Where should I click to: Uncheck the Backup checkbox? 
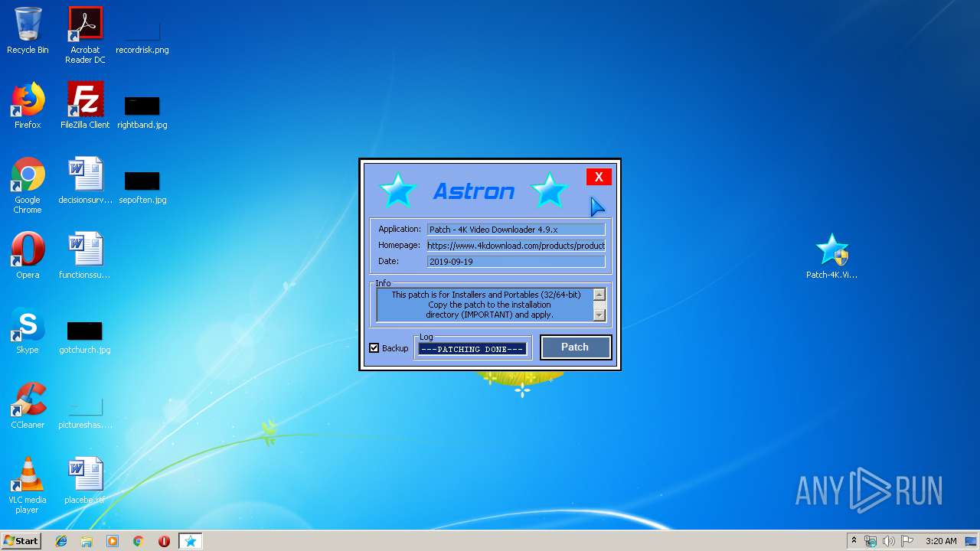pos(374,348)
